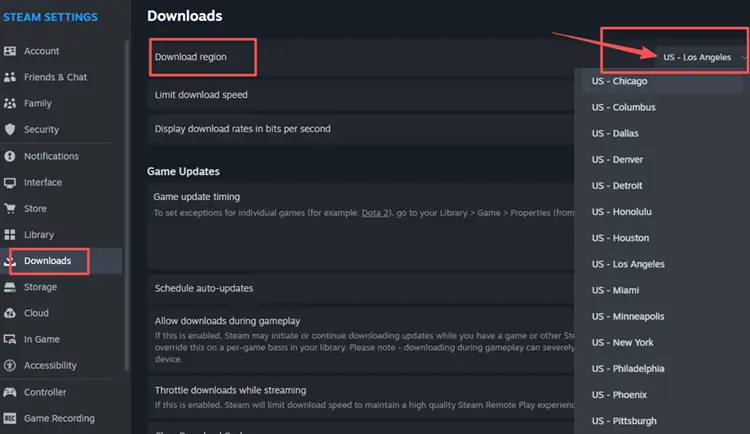
Task: Open Game Recording settings
Action: [61, 418]
